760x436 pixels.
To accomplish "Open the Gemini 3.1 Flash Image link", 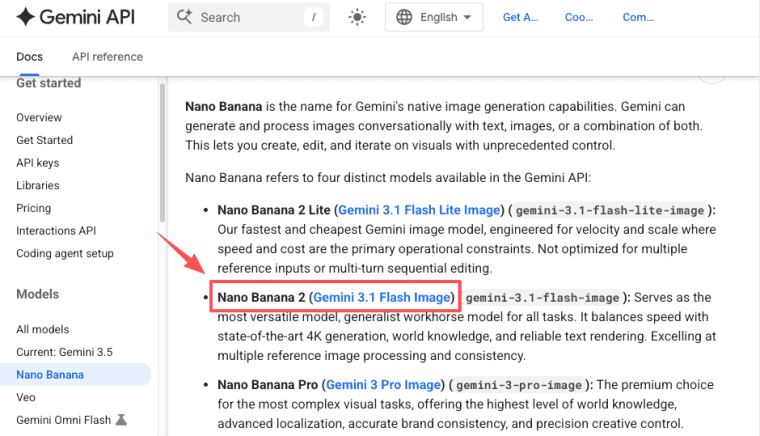I will (x=382, y=297).
